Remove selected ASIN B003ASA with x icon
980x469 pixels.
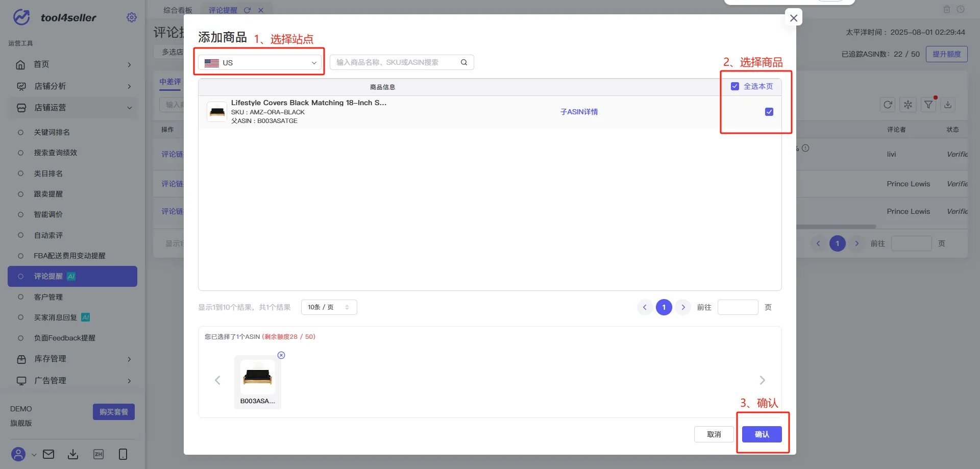[x=281, y=355]
